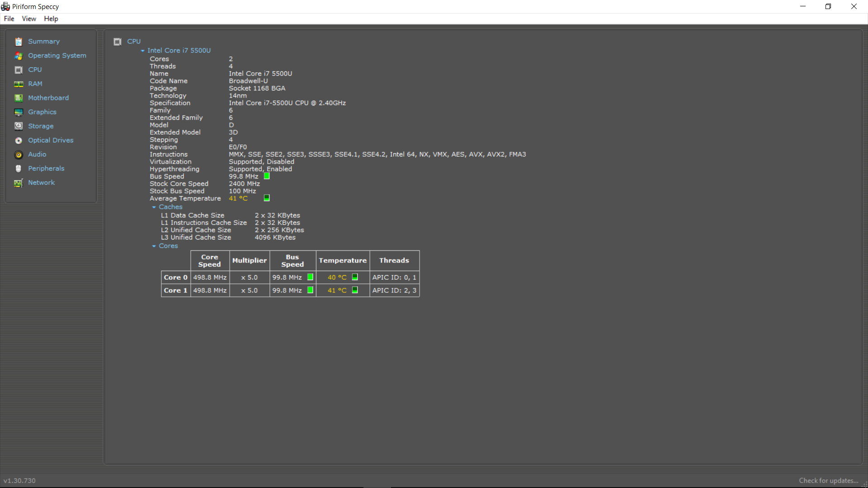The height and width of the screenshot is (488, 868).
Task: Click the Core 0 speed 498.8 MHz cell
Action: pos(210,277)
